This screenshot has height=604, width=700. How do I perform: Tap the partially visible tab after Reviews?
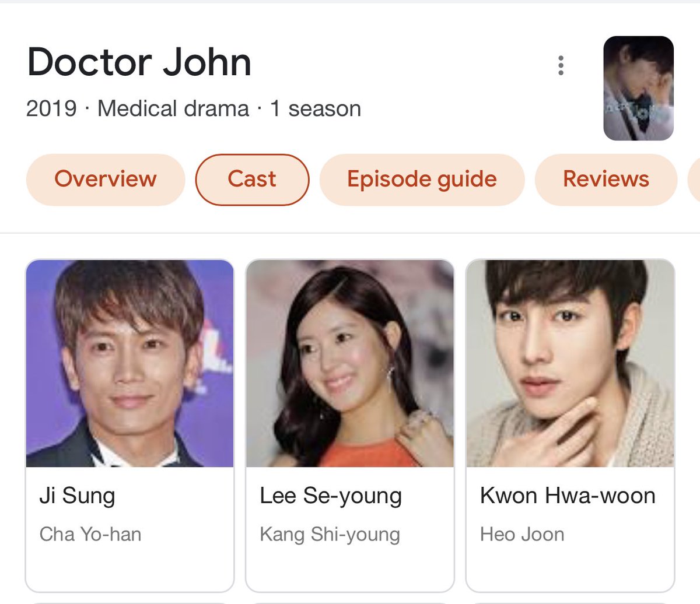click(694, 179)
